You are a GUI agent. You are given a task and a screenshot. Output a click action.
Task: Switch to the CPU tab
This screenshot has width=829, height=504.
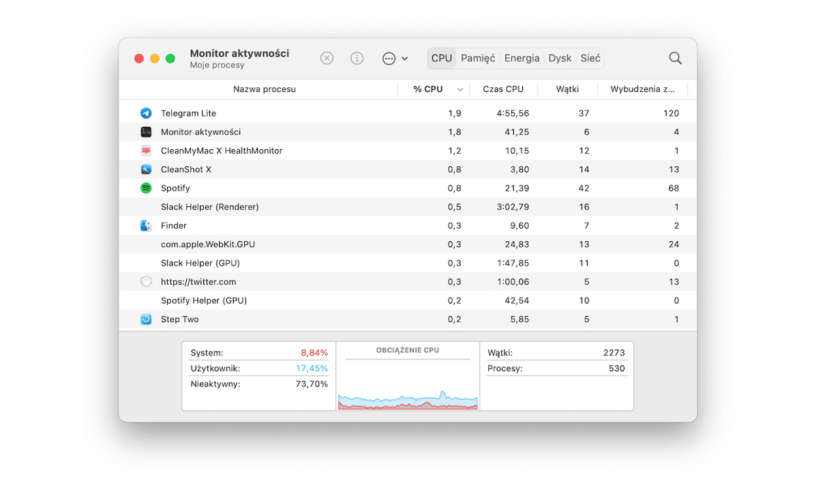(x=442, y=59)
